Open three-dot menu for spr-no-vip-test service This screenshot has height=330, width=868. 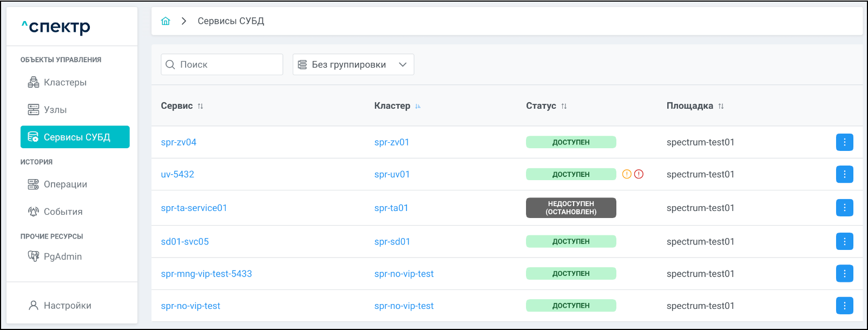844,306
